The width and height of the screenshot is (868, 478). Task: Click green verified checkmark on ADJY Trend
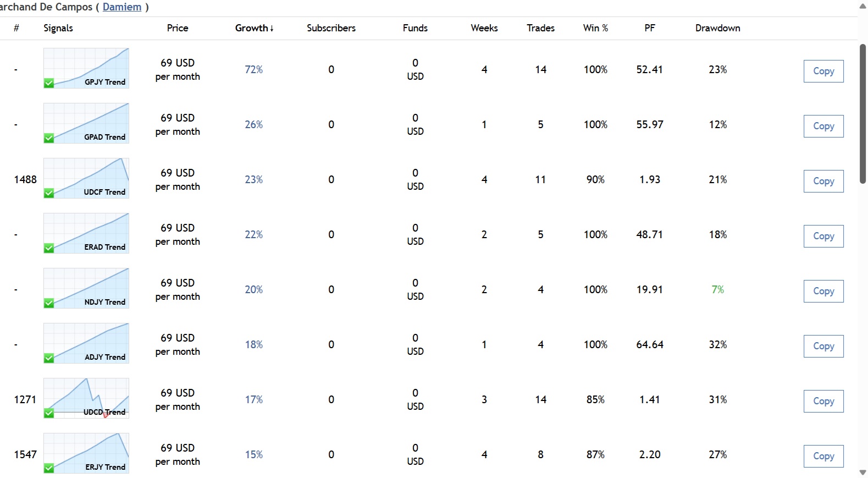49,358
